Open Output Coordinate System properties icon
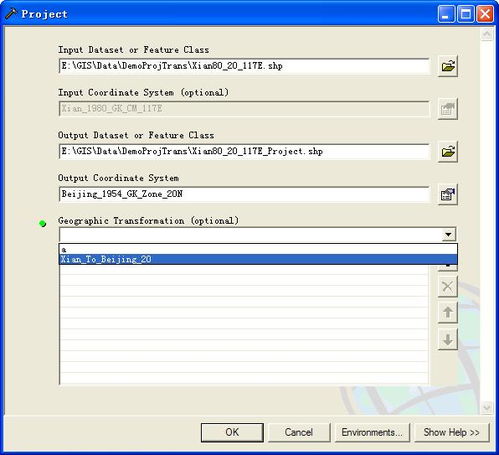This screenshot has width=499, height=455. pyautogui.click(x=448, y=194)
